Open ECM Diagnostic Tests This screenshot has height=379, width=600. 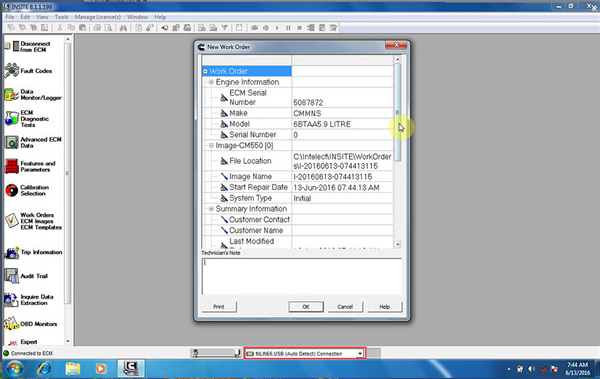[x=27, y=119]
